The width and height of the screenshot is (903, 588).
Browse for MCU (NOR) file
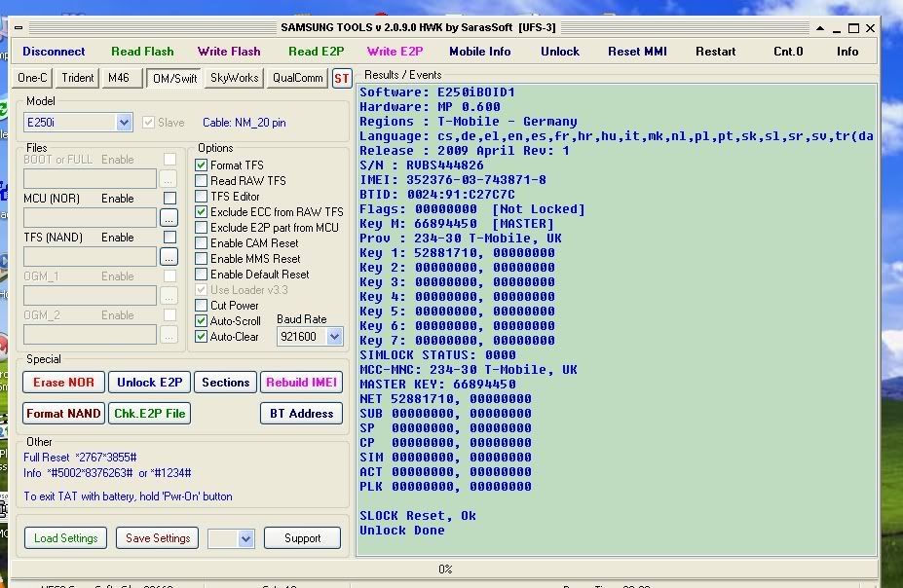[169, 218]
